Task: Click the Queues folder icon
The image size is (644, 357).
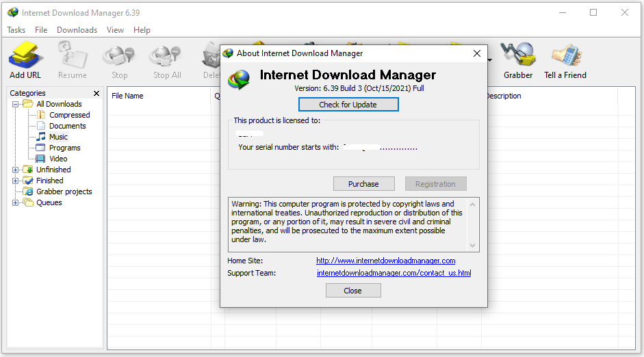Action: click(x=28, y=202)
